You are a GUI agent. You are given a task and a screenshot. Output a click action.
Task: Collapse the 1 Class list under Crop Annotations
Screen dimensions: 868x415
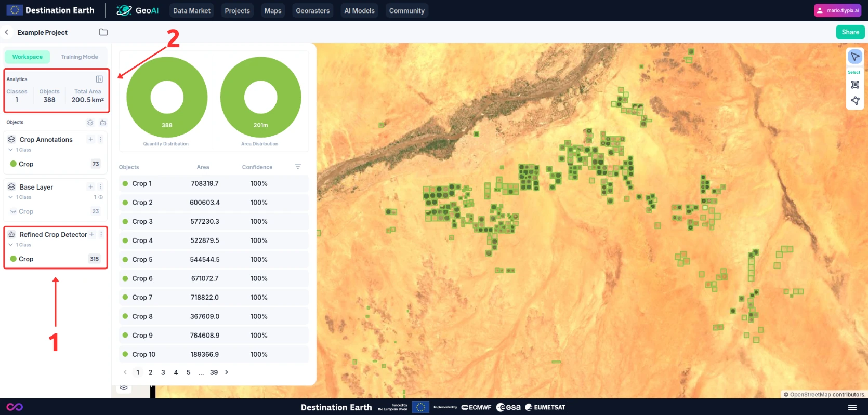click(x=10, y=150)
